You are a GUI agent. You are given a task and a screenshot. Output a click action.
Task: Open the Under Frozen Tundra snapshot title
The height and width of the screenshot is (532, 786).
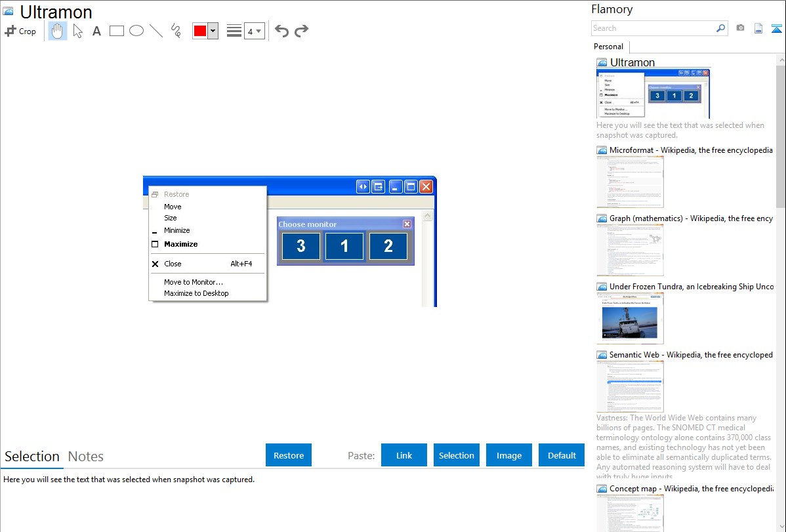click(692, 286)
